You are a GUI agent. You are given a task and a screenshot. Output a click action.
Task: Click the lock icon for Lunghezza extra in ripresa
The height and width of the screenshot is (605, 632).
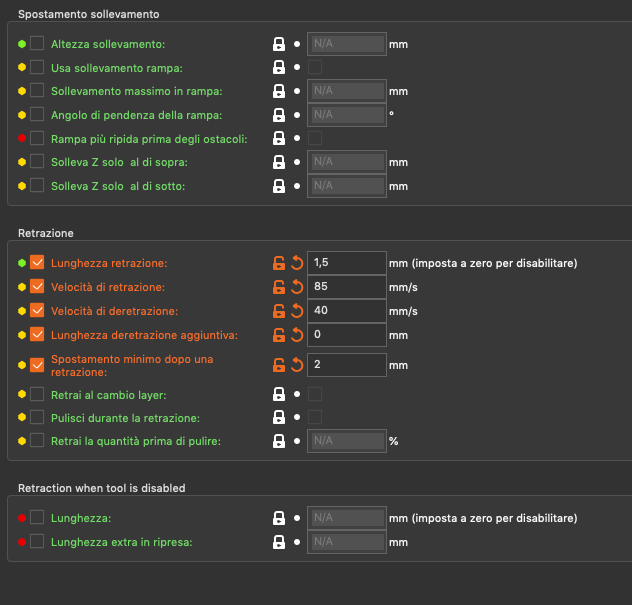click(280, 541)
